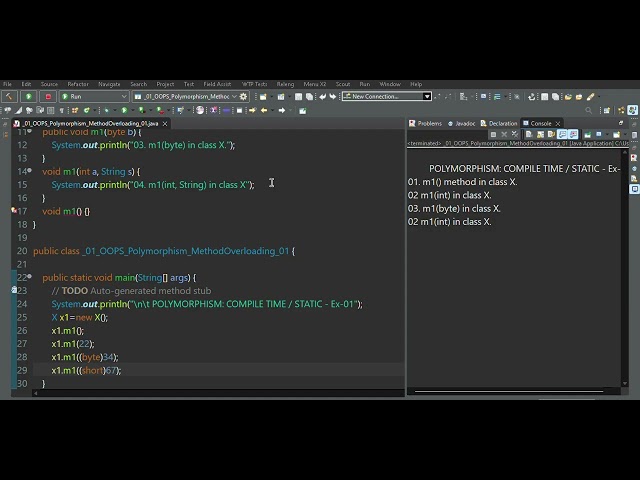The image size is (640, 480).
Task: Open Display Selected Console dropdown arrow
Action: (x=607, y=134)
